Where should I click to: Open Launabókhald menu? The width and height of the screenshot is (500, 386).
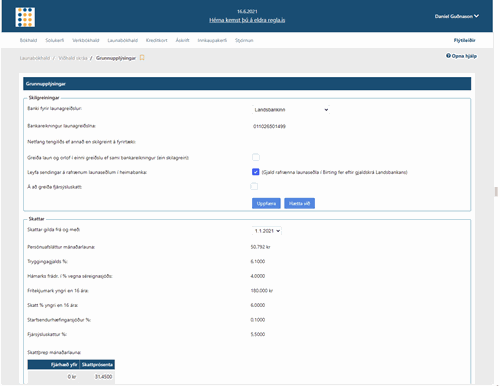pos(122,40)
